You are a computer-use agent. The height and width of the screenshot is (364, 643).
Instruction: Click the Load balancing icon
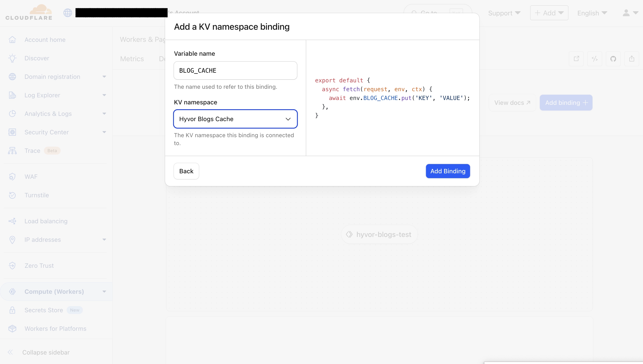pyautogui.click(x=12, y=221)
